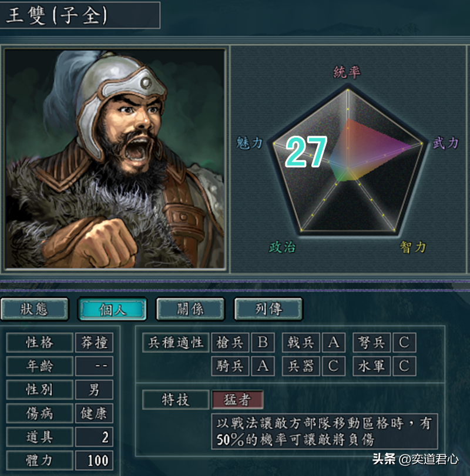Click the 猛者 special skill tag

pos(237,400)
